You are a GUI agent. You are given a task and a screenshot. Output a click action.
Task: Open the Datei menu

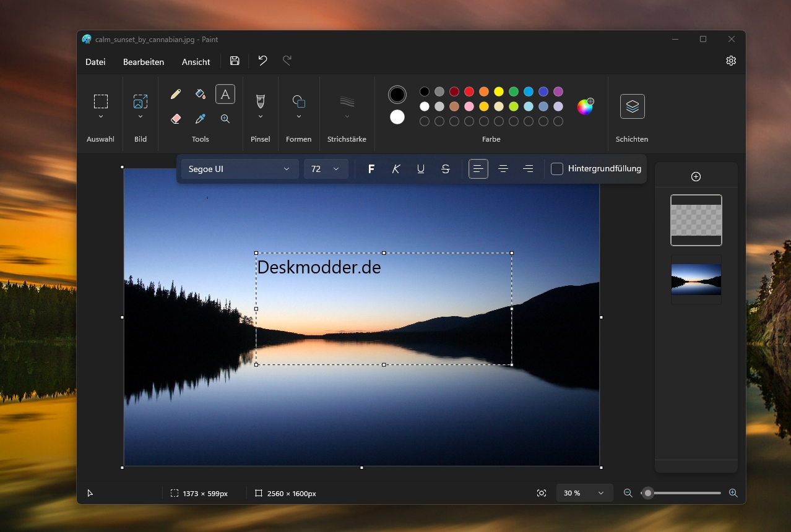[x=95, y=62]
